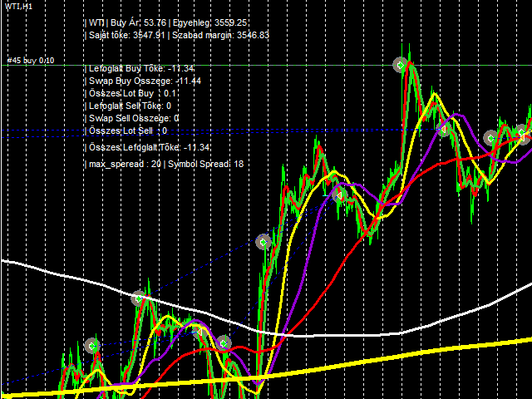Image resolution: width=532 pixels, height=399 pixels.
Task: Click the WTI,H1 chart title
Action: tap(18, 7)
